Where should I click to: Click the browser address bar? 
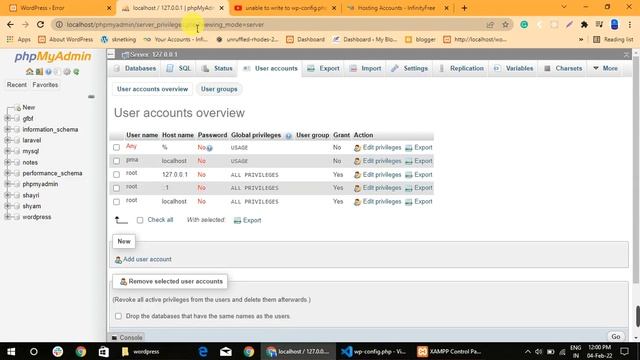(269, 24)
